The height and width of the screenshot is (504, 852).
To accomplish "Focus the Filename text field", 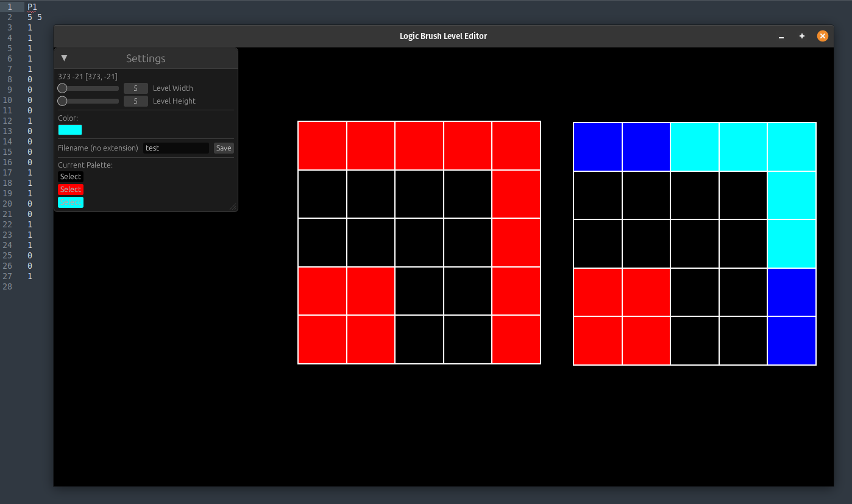I will click(x=176, y=148).
